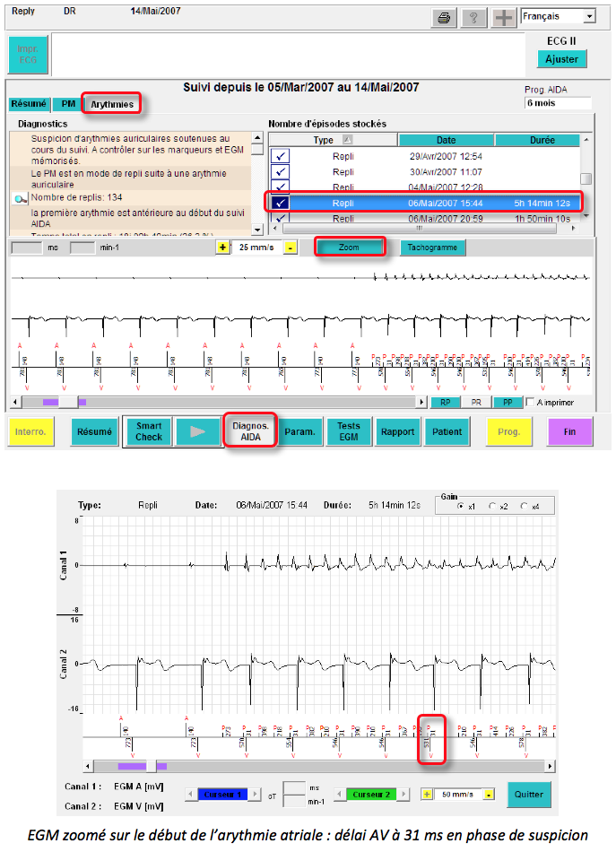Click the Quitter button in zoom window
The height and width of the screenshot is (852, 616).
click(x=529, y=795)
